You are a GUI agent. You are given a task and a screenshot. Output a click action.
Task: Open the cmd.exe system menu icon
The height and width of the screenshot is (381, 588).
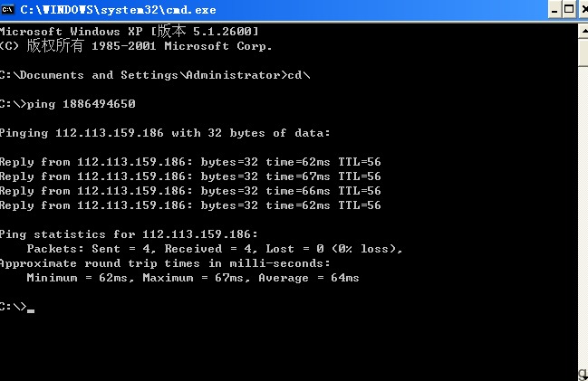point(7,9)
